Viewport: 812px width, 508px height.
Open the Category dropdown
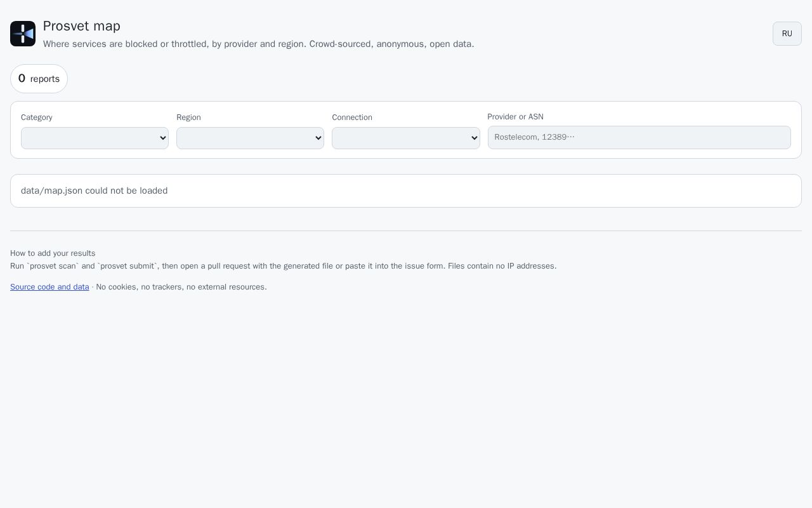coord(95,138)
